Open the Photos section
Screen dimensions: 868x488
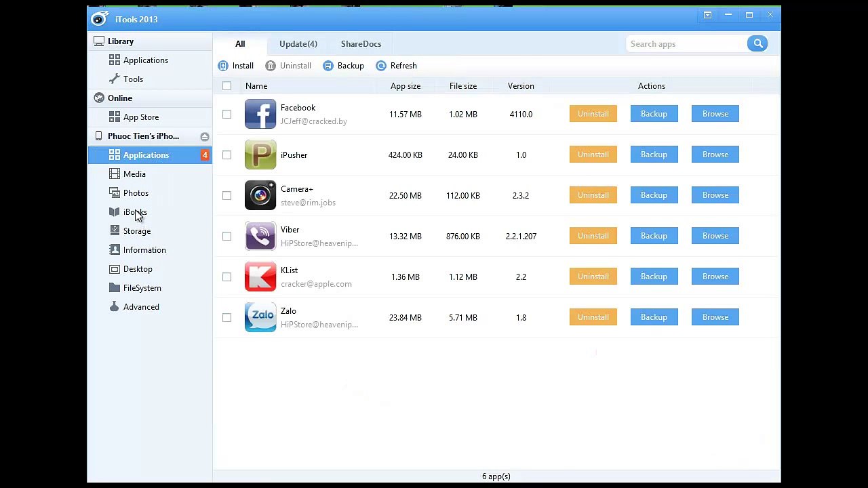click(x=136, y=193)
